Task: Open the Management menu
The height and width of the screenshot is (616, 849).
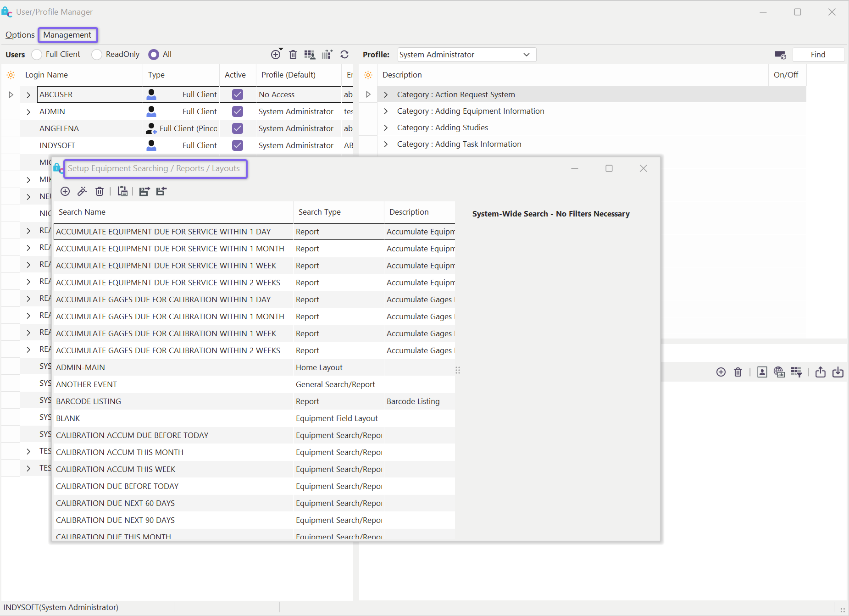Action: (67, 35)
